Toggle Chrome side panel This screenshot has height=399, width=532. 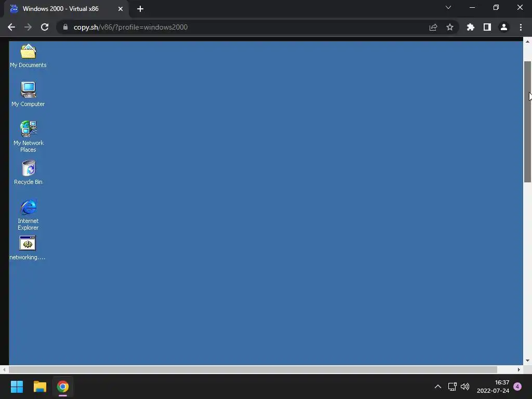487,27
